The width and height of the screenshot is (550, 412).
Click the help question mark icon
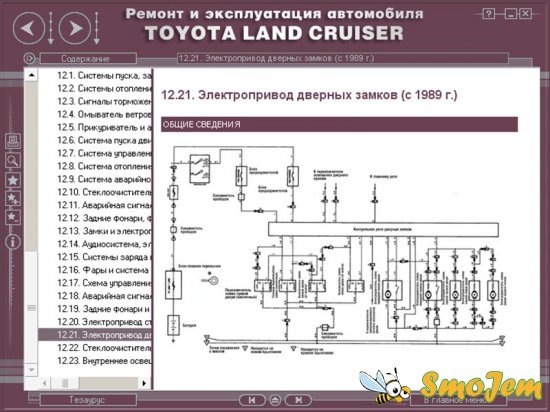coord(489,14)
